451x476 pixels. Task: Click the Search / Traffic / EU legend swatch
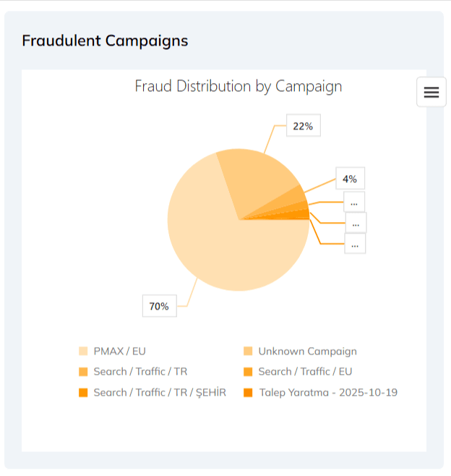tap(248, 372)
